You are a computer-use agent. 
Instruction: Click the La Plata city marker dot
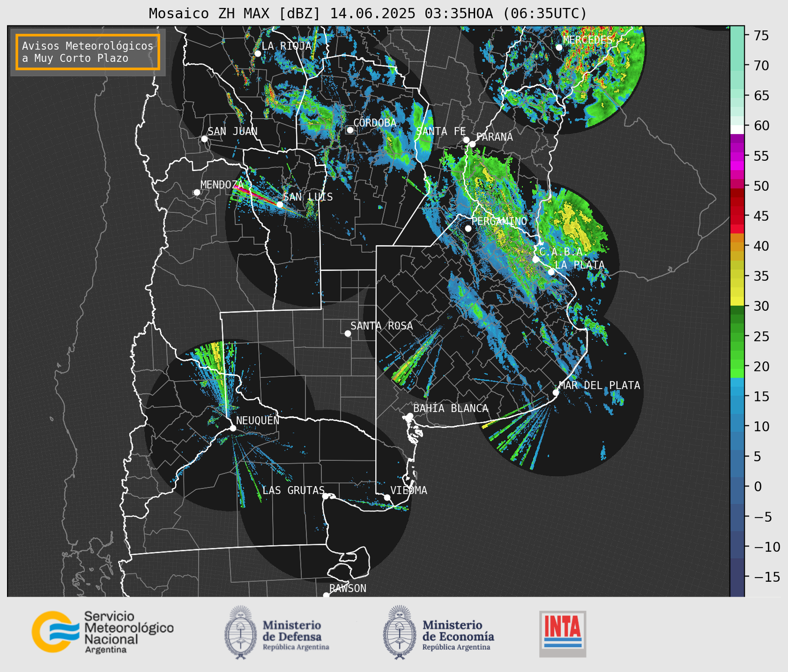(x=551, y=272)
